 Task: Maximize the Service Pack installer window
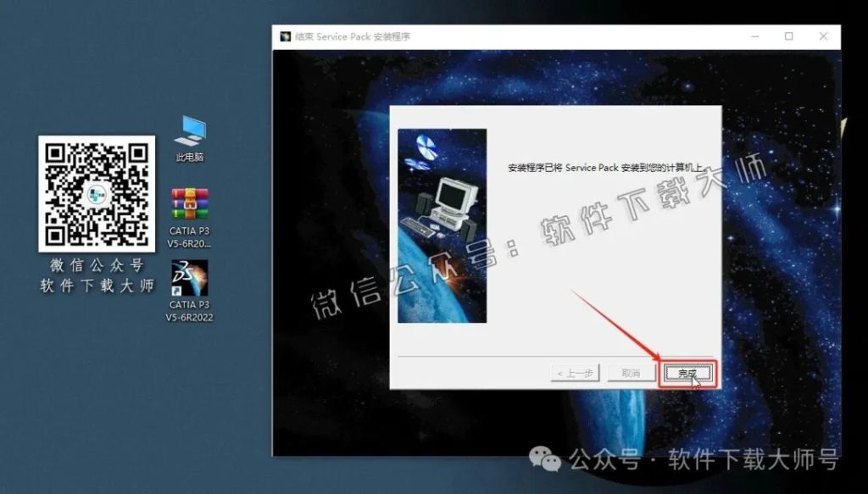point(788,36)
